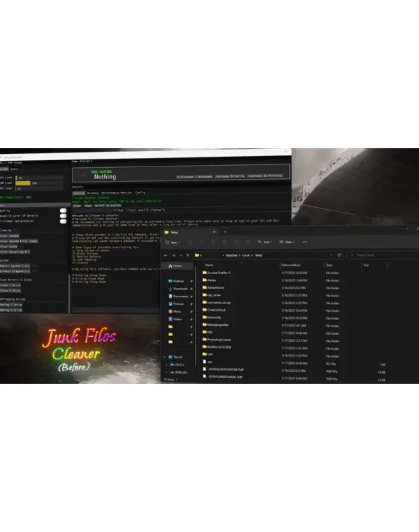Collapse the This PC tree node

click(x=164, y=357)
